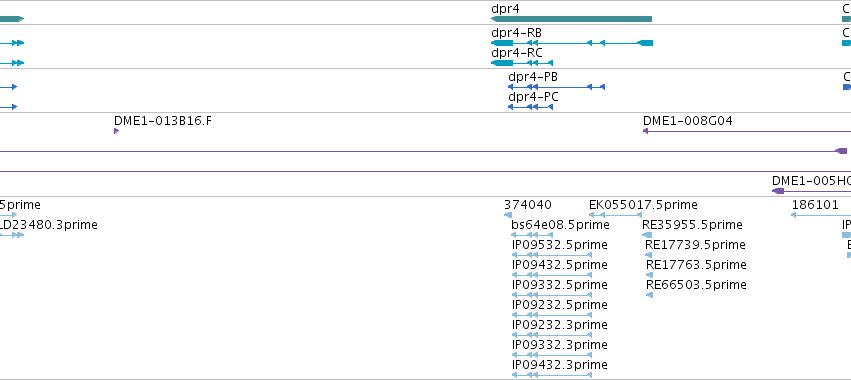Select the IP09232.5prime EST glyph

click(x=552, y=315)
